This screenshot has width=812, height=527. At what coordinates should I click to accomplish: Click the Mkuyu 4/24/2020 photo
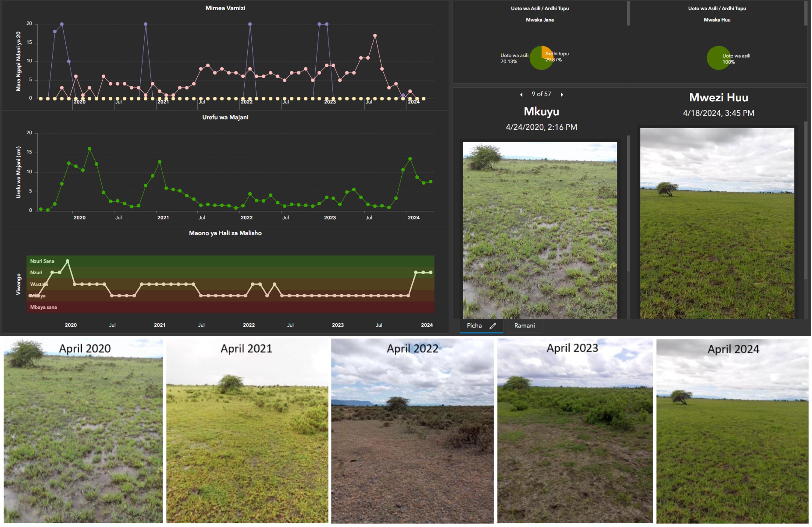(x=540, y=230)
